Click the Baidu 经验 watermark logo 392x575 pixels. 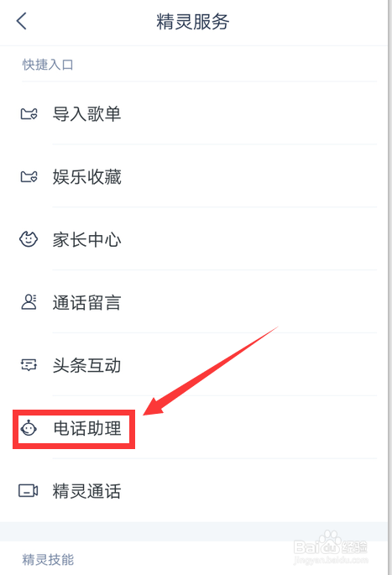click(331, 548)
